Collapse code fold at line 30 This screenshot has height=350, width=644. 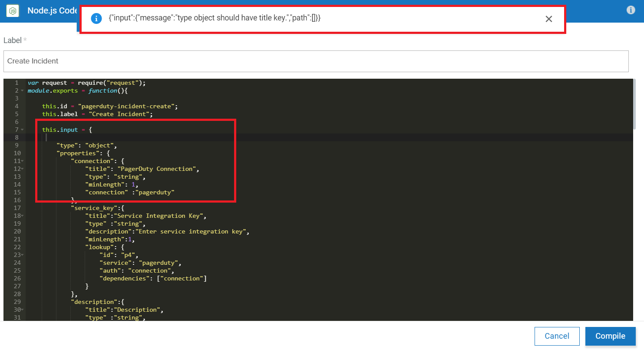[22, 310]
